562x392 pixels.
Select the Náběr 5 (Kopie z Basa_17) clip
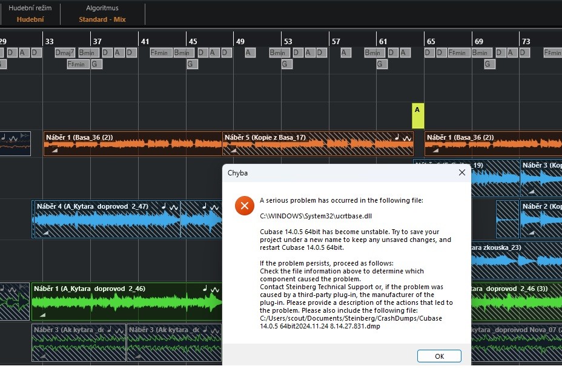tap(317, 143)
